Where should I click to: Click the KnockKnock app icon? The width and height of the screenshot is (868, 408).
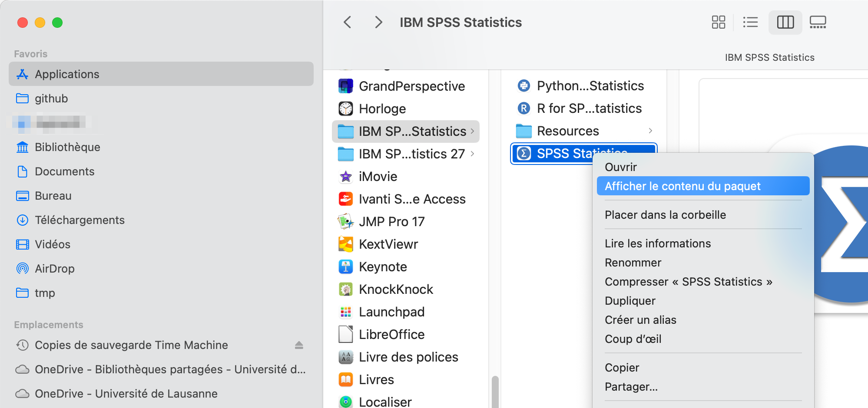346,290
